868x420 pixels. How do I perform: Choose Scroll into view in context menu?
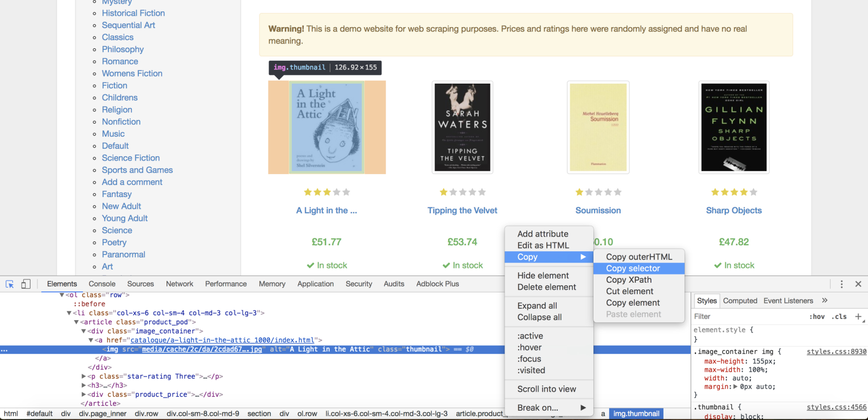tap(548, 389)
